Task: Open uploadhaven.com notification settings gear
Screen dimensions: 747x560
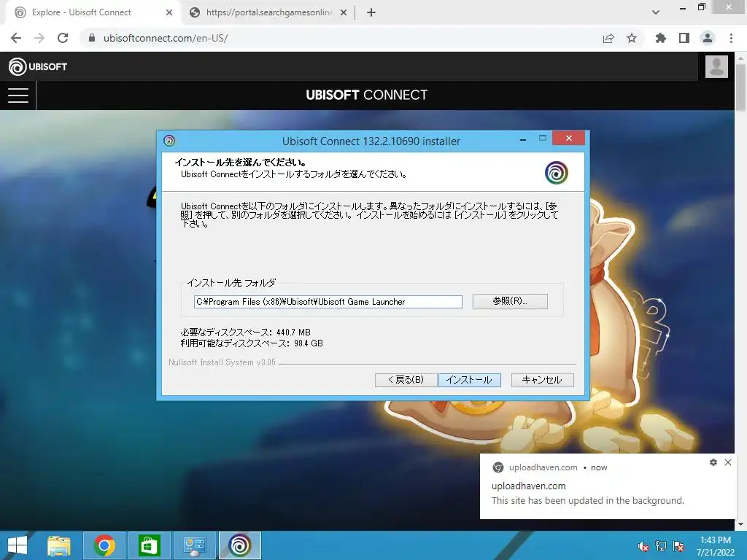Action: tap(713, 462)
